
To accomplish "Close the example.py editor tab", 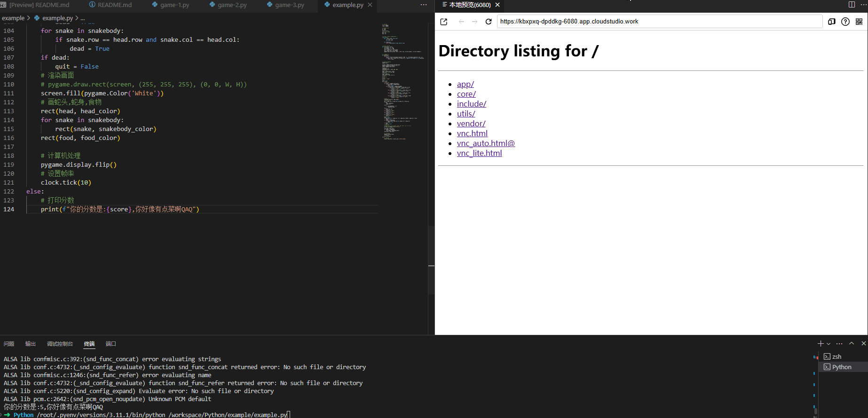I will click(x=370, y=5).
